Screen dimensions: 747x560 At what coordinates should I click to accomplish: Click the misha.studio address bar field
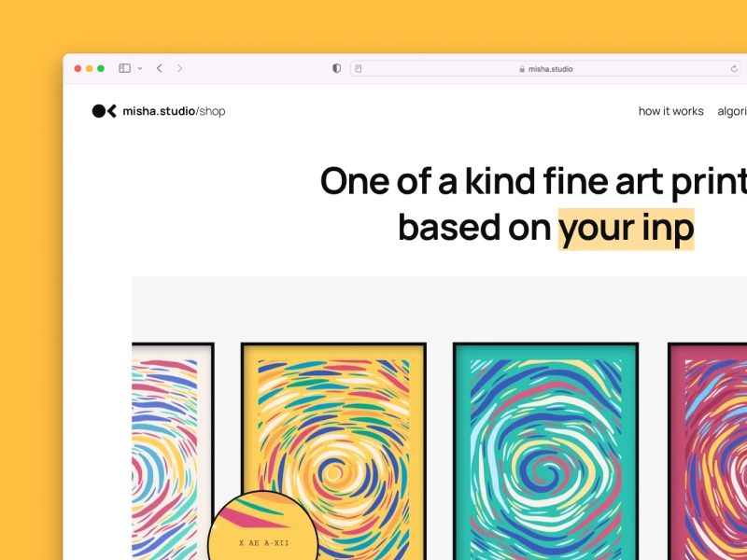[x=545, y=68]
